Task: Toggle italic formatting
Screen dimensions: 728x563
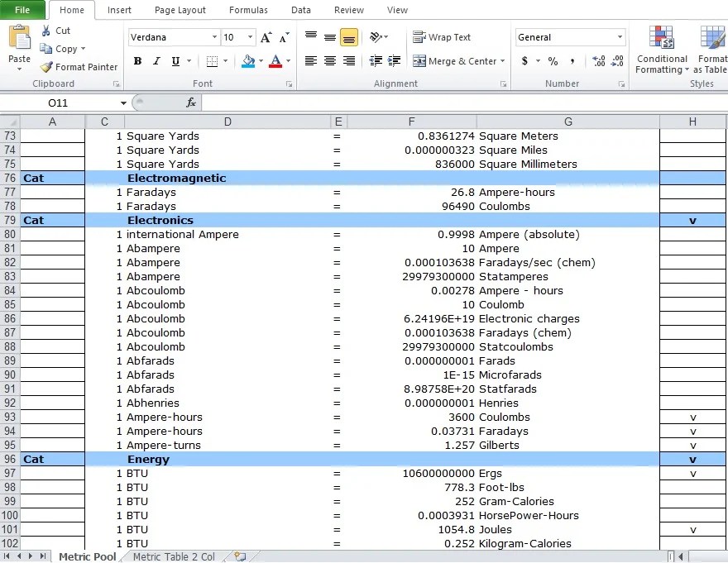Action: (157, 61)
